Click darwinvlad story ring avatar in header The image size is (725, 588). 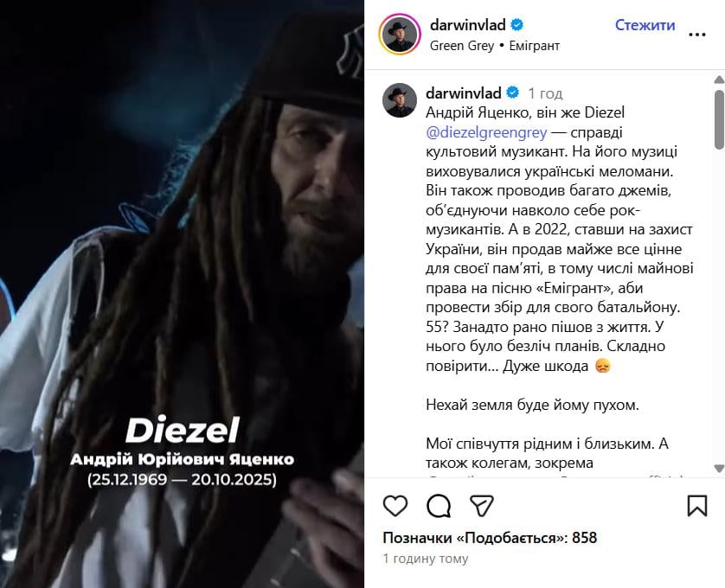click(400, 35)
